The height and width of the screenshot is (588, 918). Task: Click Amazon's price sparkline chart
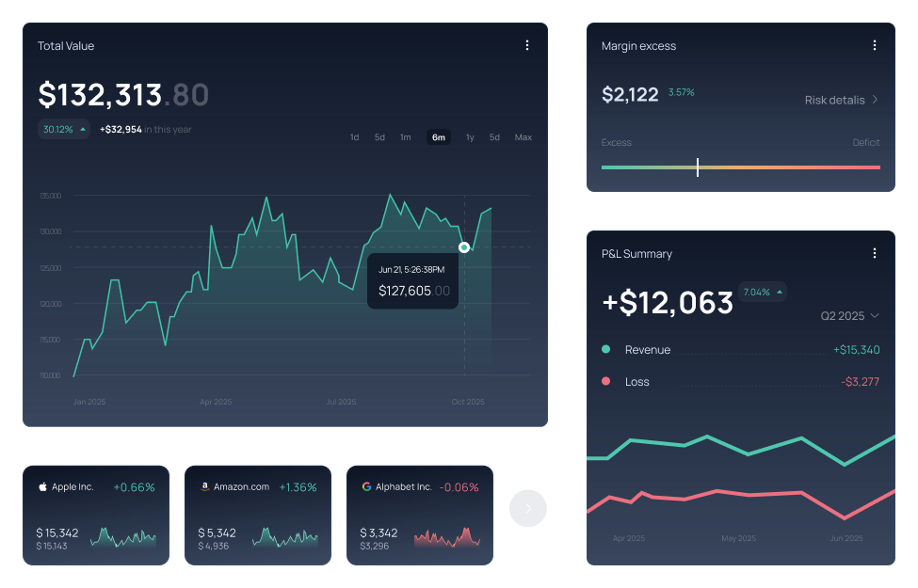(x=286, y=538)
